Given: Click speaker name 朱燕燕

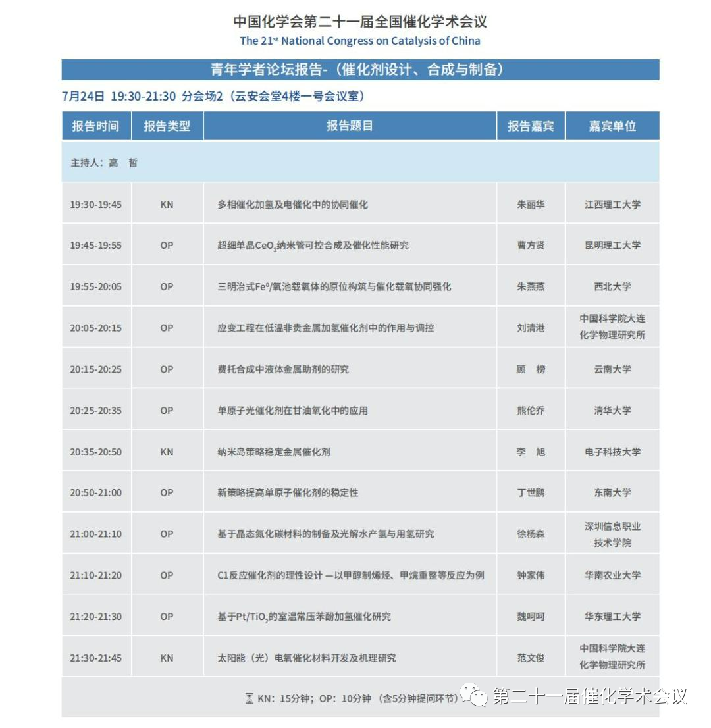Looking at the screenshot, I should [531, 287].
